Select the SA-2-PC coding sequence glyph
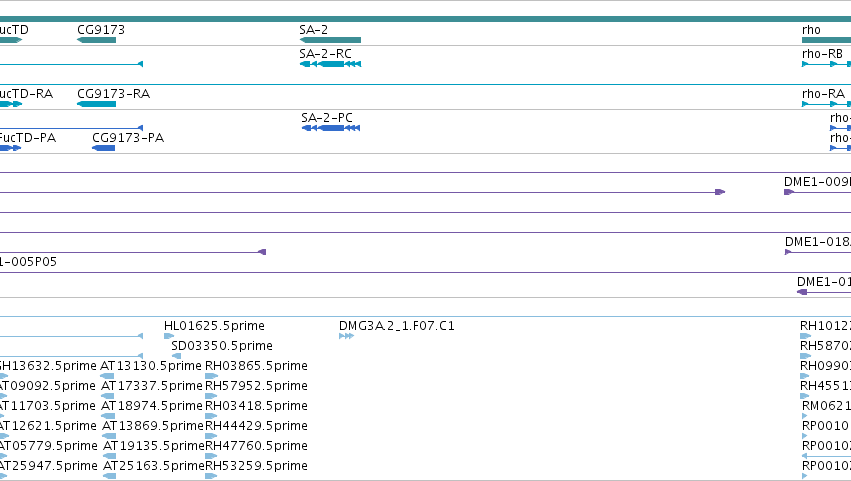This screenshot has height=481, width=851. click(331, 128)
